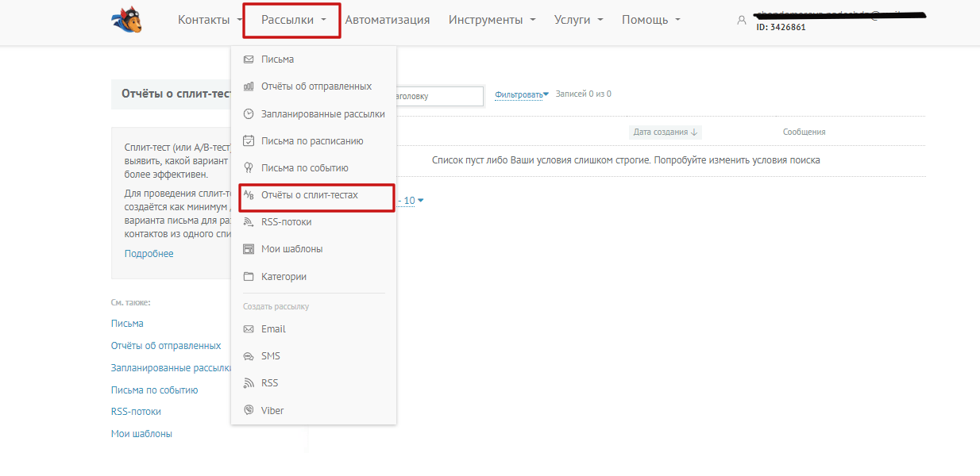Click the calendar icon for Письма по расписанию
The width and height of the screenshot is (980, 476).
(249, 141)
